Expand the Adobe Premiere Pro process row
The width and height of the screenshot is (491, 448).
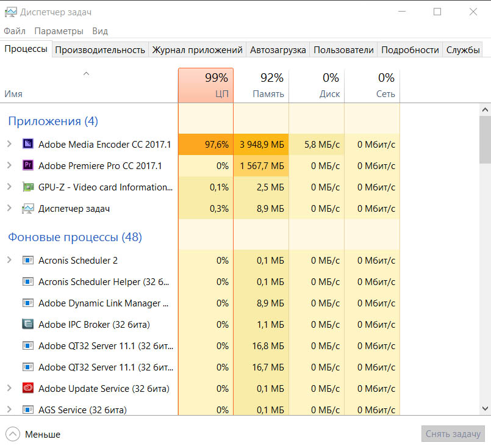tap(9, 165)
